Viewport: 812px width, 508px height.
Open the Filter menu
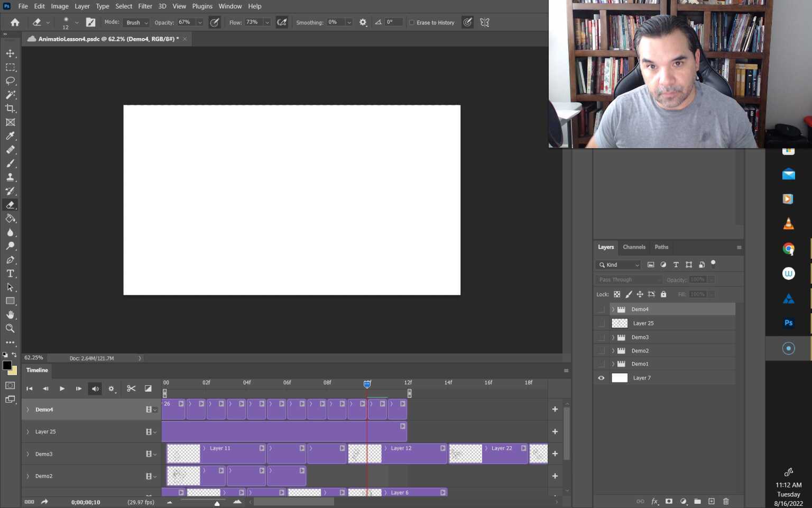click(x=145, y=6)
